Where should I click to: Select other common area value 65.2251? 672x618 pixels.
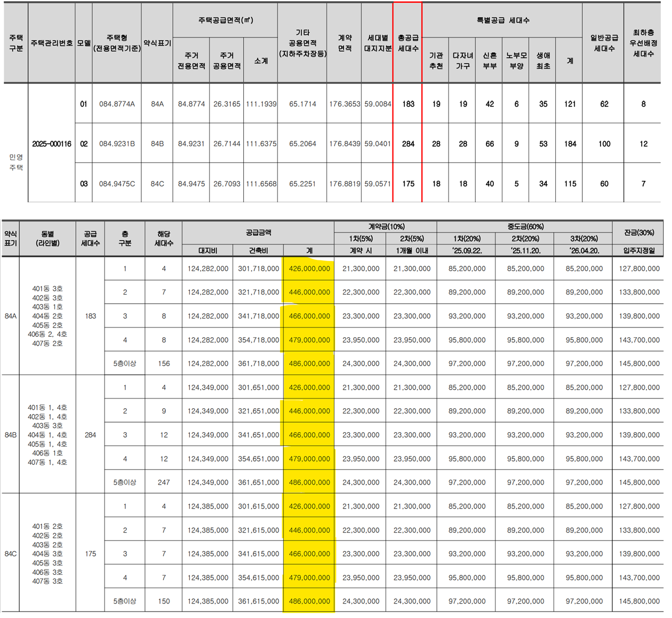(302, 184)
